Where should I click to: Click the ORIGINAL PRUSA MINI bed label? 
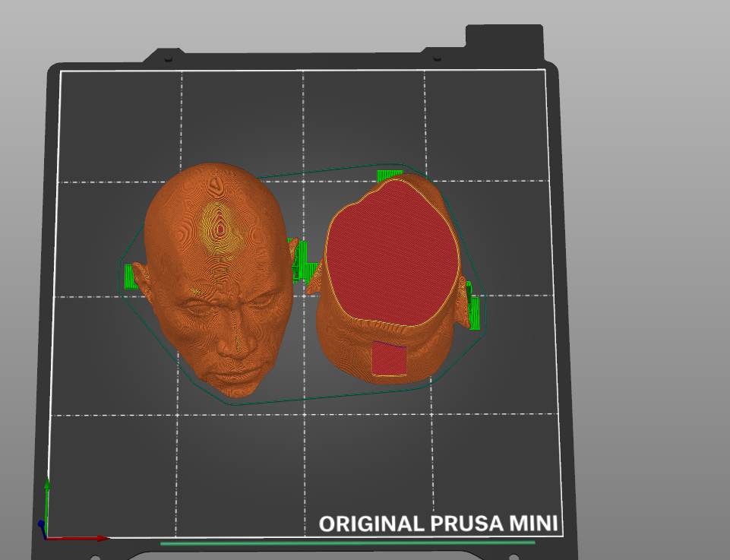point(438,524)
